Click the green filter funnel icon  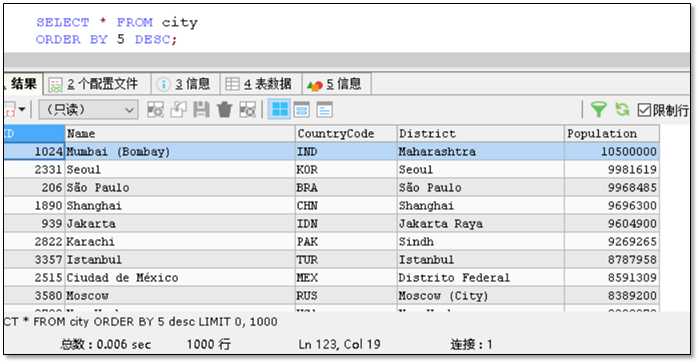pyautogui.click(x=598, y=109)
